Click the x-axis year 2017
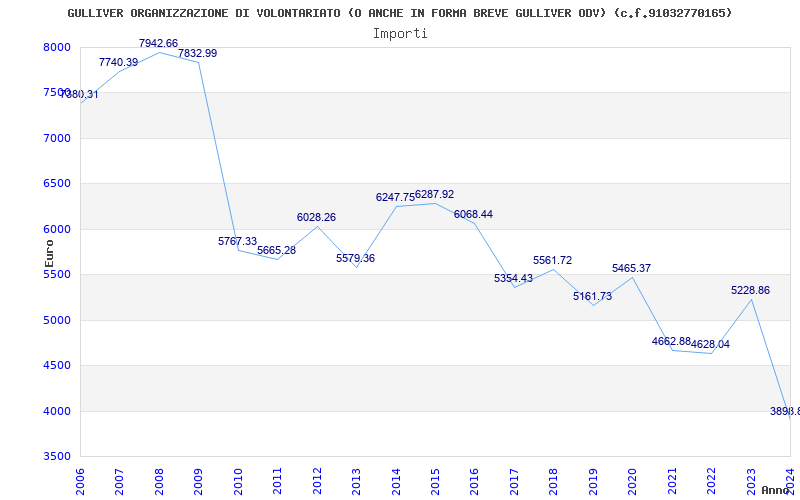Screen dimensions: 800x500 (514, 482)
